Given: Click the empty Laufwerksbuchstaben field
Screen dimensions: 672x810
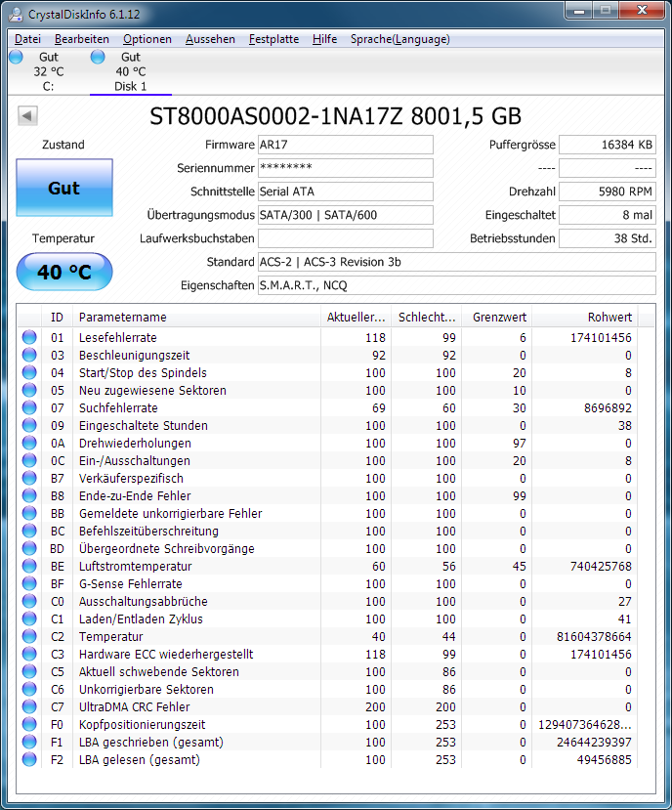Looking at the screenshot, I should click(346, 238).
